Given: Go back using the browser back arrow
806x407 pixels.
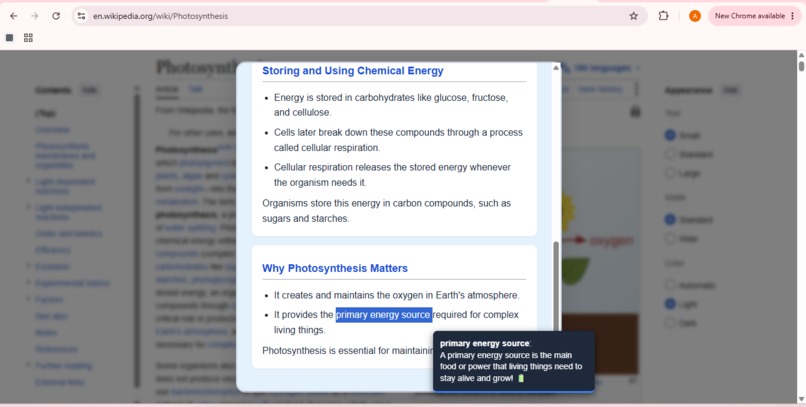Looking at the screenshot, I should click(14, 16).
